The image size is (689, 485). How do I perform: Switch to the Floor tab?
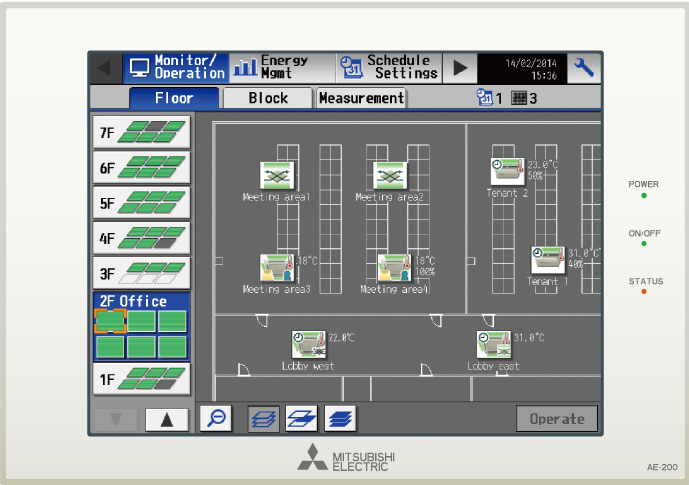click(174, 98)
